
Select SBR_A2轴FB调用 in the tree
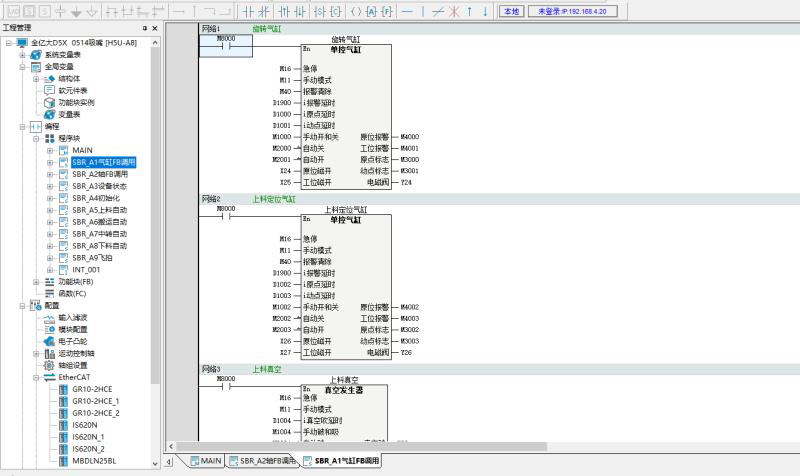click(99, 174)
